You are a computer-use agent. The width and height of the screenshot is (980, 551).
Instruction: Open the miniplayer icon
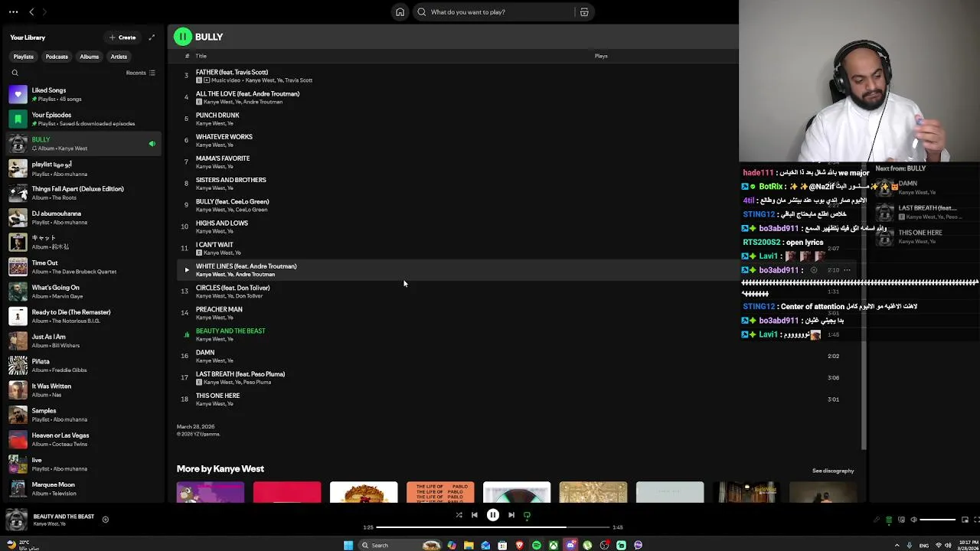(963, 520)
